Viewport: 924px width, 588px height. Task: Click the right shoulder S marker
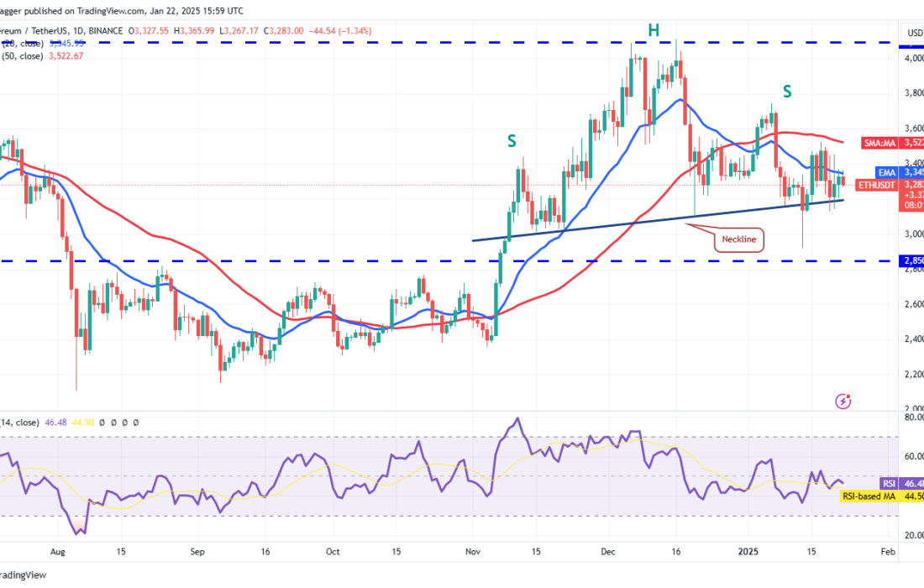(x=787, y=91)
